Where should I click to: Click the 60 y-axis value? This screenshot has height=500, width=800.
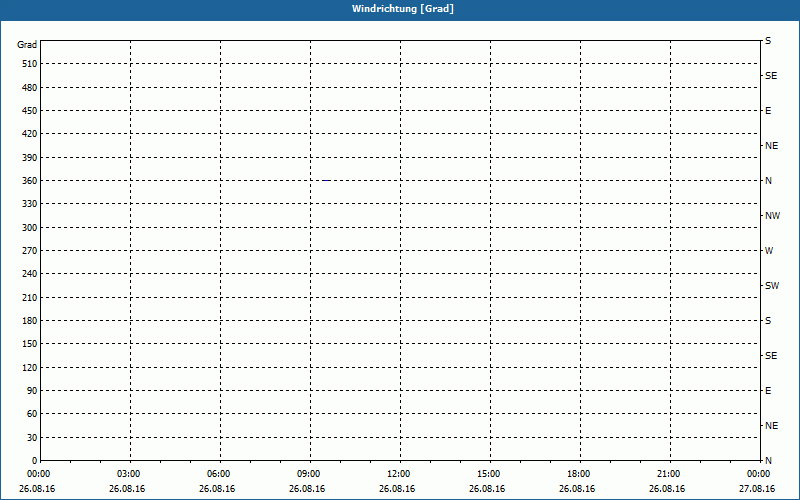click(32, 414)
